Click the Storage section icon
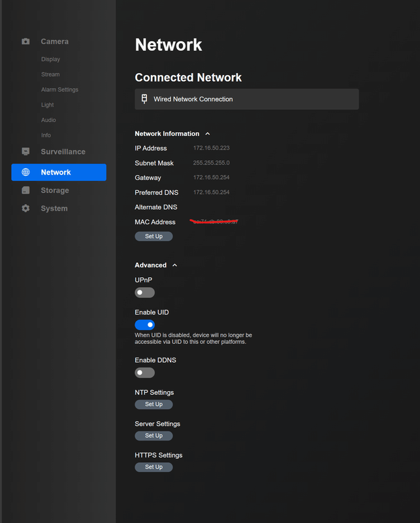Viewport: 420px width, 523px height. [x=25, y=190]
